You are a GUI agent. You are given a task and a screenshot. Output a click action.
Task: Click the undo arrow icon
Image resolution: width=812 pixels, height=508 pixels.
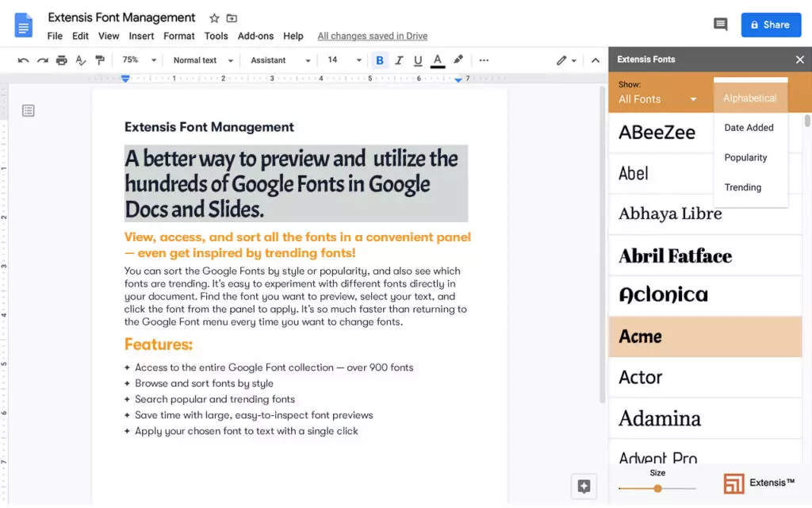pos(23,60)
